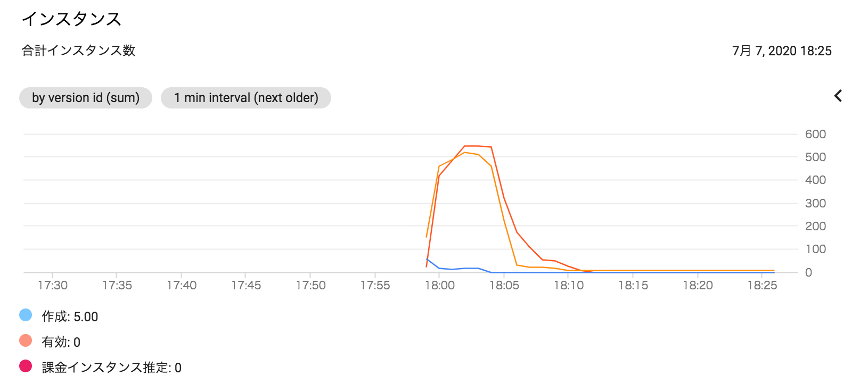Click the blue dot beside 作成
This screenshot has height=384, width=868.
(26, 315)
